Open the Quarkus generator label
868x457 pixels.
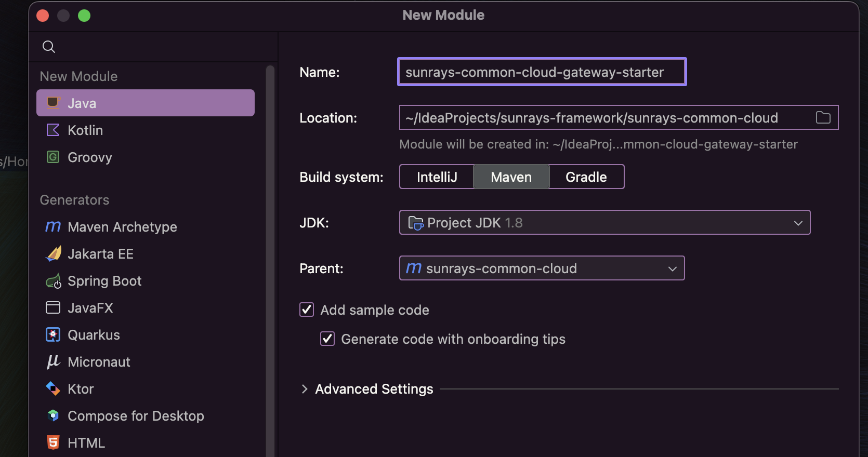(x=94, y=335)
